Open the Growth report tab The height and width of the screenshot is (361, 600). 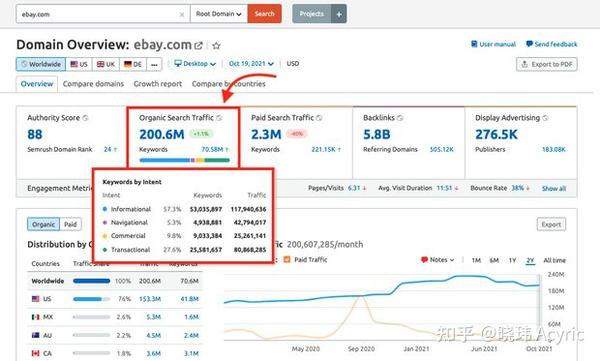tap(158, 84)
